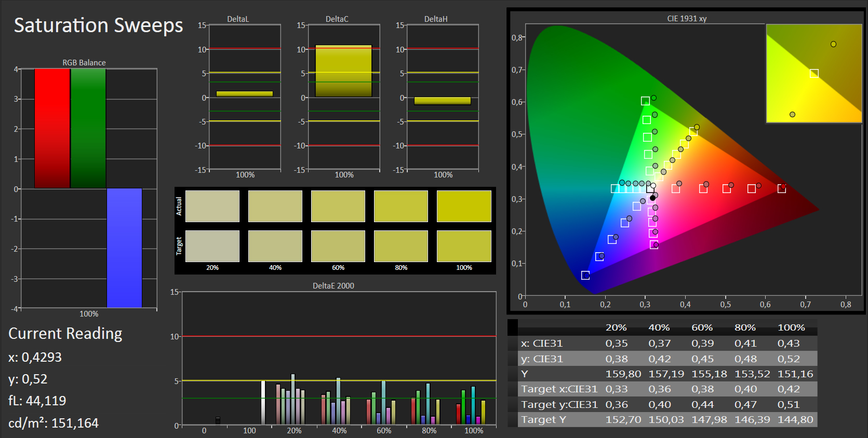Select the 20% column header in data table
868x438 pixels.
click(x=616, y=327)
